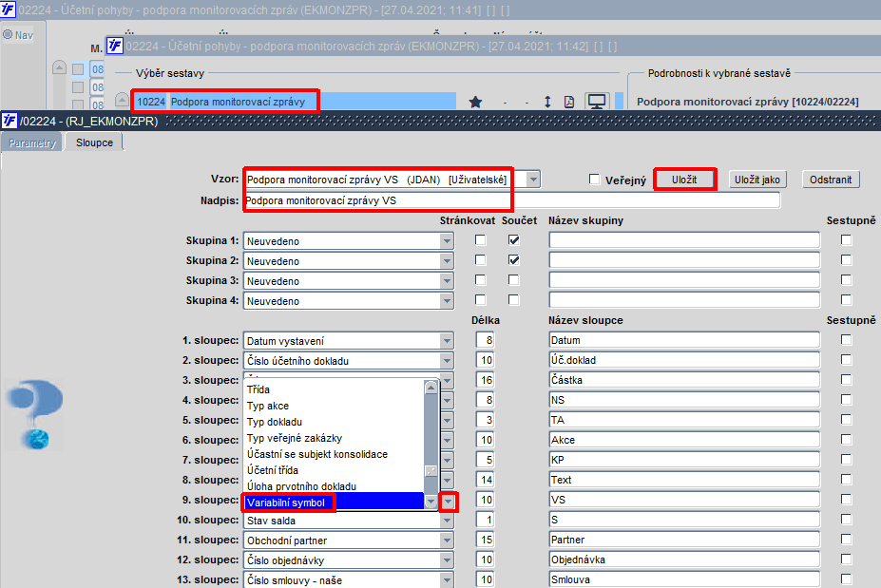The height and width of the screenshot is (588, 881).
Task: Click the PDF document export icon
Action: click(569, 102)
